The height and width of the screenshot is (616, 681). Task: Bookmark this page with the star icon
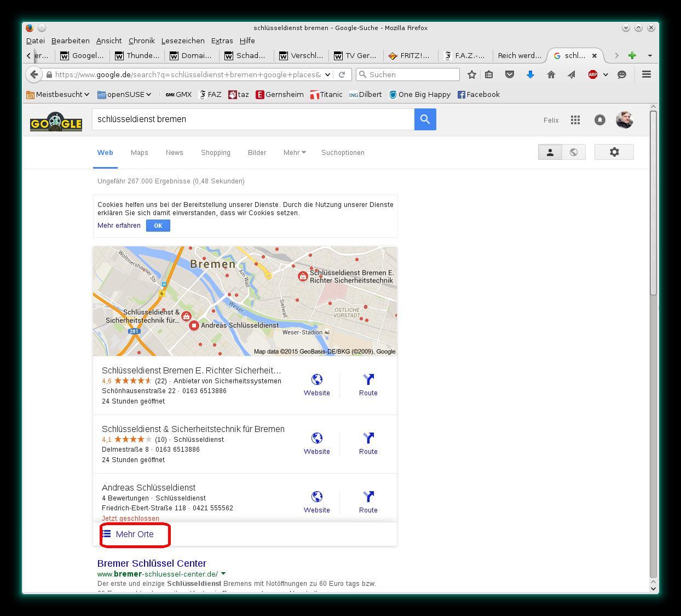point(471,74)
